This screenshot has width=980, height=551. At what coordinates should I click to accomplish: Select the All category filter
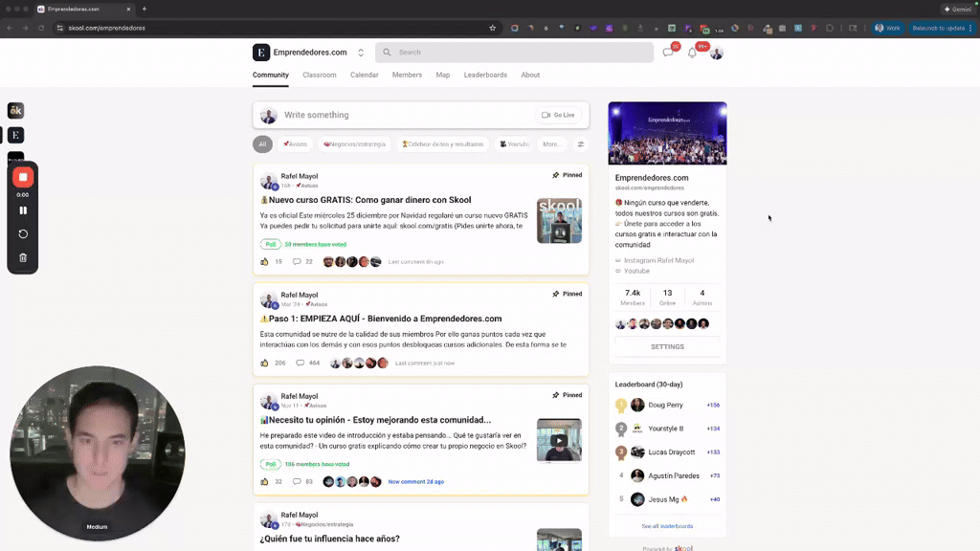click(262, 144)
